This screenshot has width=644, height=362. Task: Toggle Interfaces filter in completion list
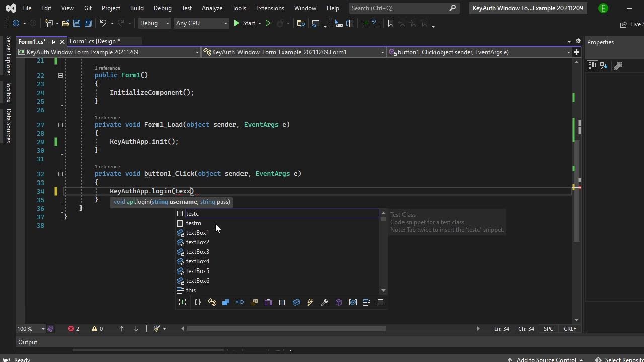(x=240, y=302)
